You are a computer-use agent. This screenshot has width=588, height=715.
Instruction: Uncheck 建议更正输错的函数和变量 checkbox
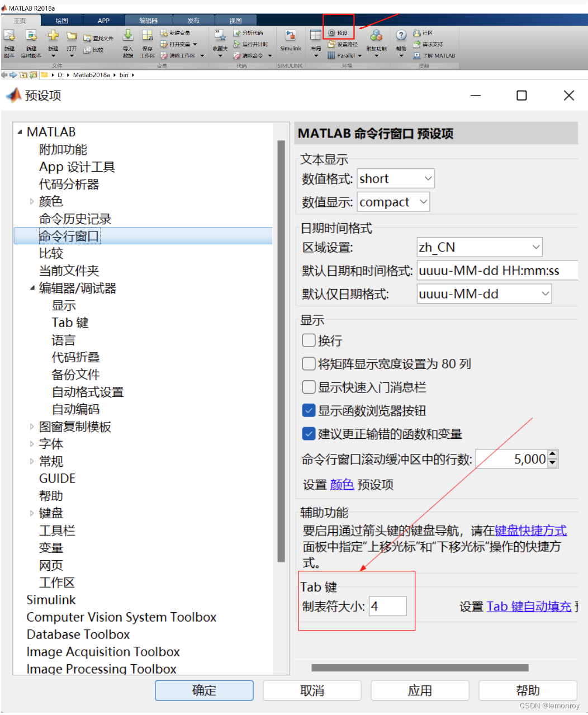[309, 434]
